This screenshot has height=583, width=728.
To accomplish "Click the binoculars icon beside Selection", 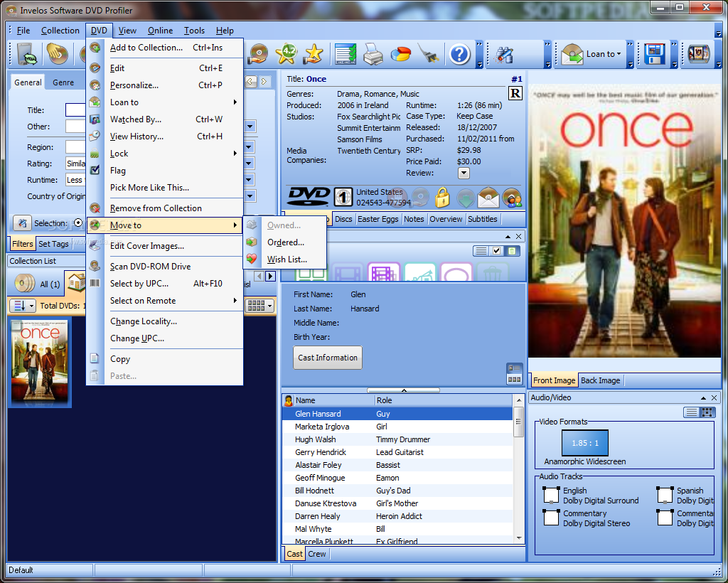I will (x=22, y=223).
